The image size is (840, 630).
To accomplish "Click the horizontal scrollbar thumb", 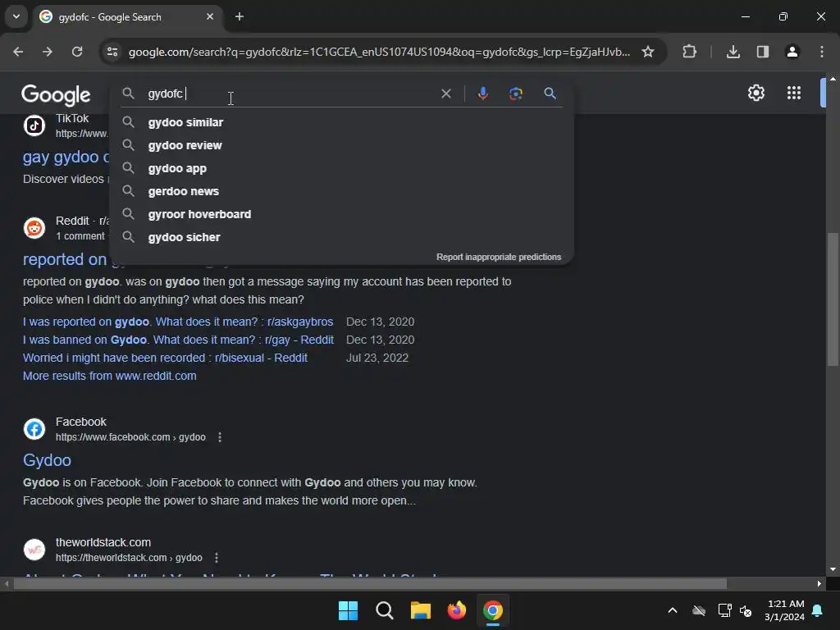I will (370, 583).
